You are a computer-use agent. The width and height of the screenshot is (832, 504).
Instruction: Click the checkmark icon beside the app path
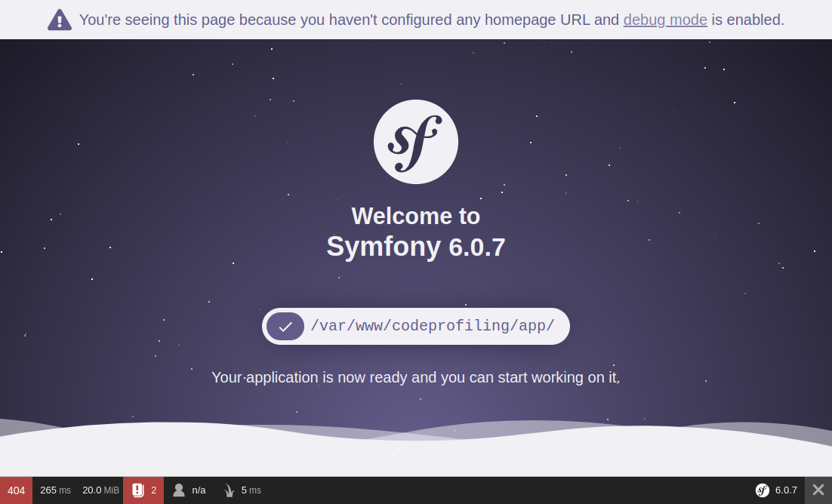click(x=285, y=326)
